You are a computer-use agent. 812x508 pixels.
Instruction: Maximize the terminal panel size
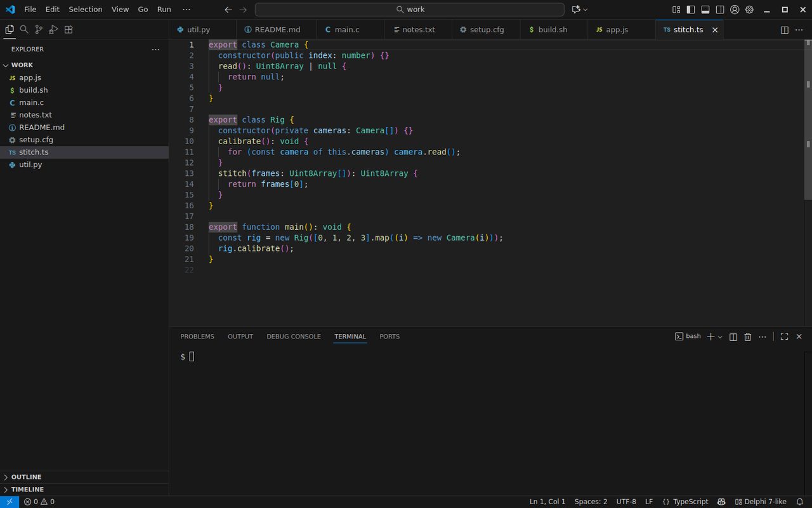click(x=785, y=337)
